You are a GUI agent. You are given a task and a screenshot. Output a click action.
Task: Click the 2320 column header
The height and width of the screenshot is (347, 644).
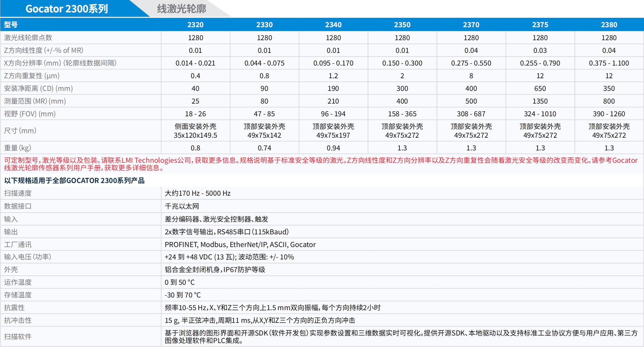click(x=195, y=24)
